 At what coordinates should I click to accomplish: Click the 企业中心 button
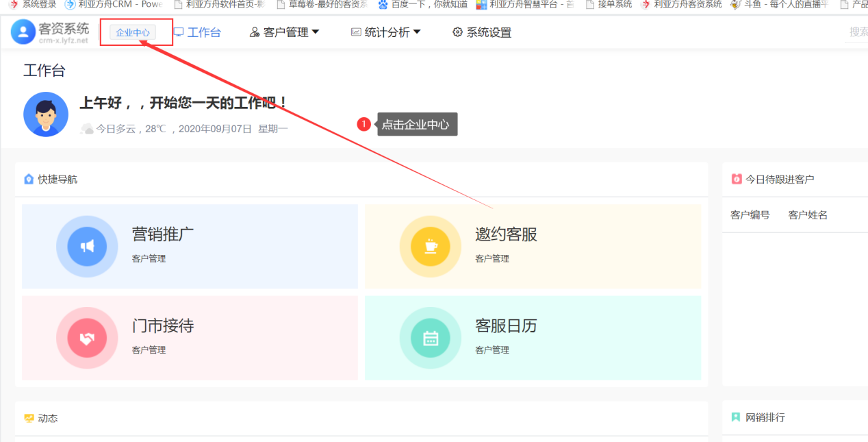pos(133,32)
